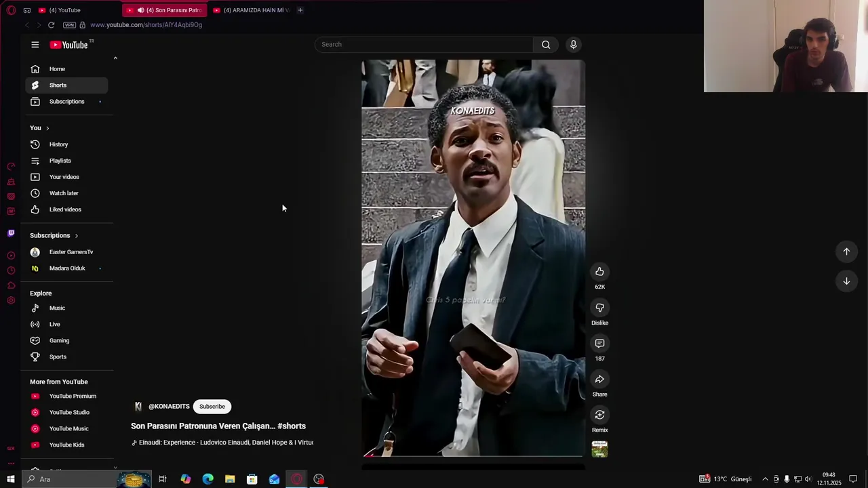Go to YouTube Home
Screen dimensions: 868x488
tap(66, 69)
